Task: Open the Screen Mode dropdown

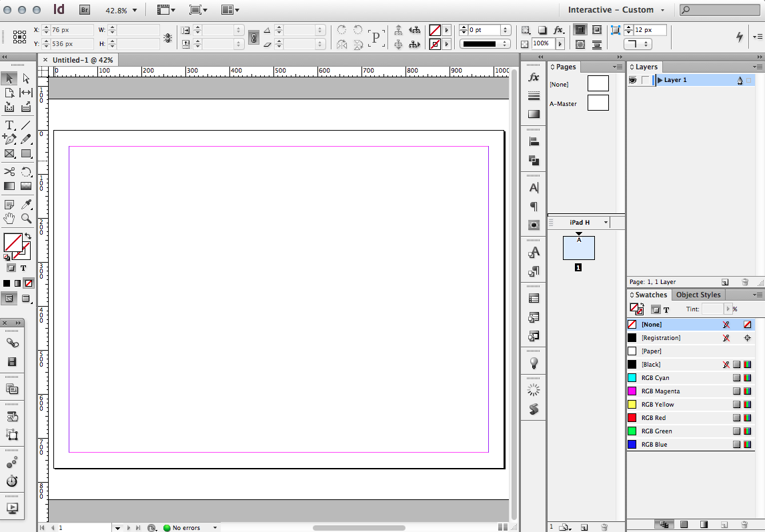Action: (198, 10)
